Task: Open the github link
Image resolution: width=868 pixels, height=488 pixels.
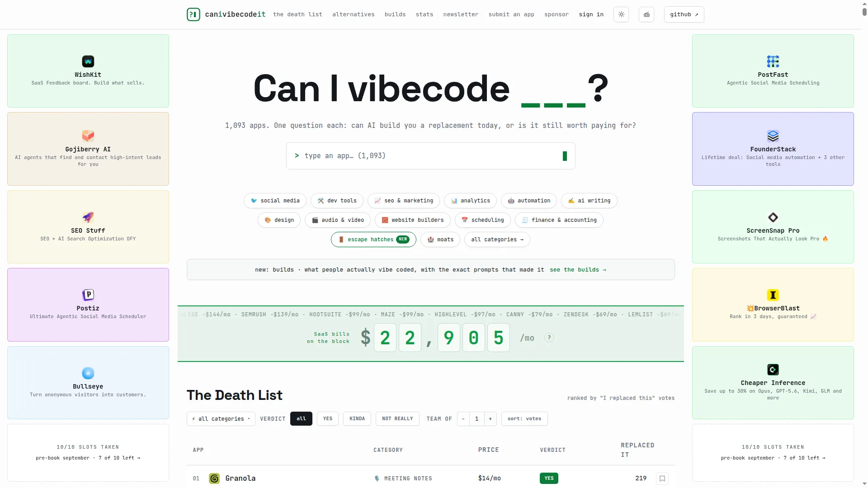Action: [684, 14]
